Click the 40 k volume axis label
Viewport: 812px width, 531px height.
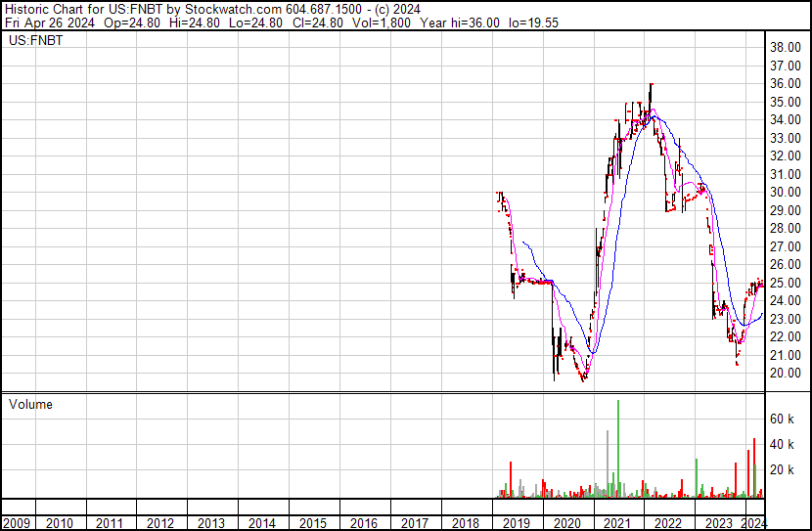[x=781, y=444]
